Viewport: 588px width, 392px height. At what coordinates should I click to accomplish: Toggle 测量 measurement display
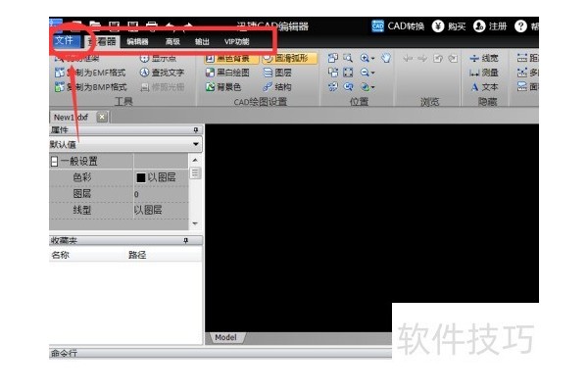484,73
